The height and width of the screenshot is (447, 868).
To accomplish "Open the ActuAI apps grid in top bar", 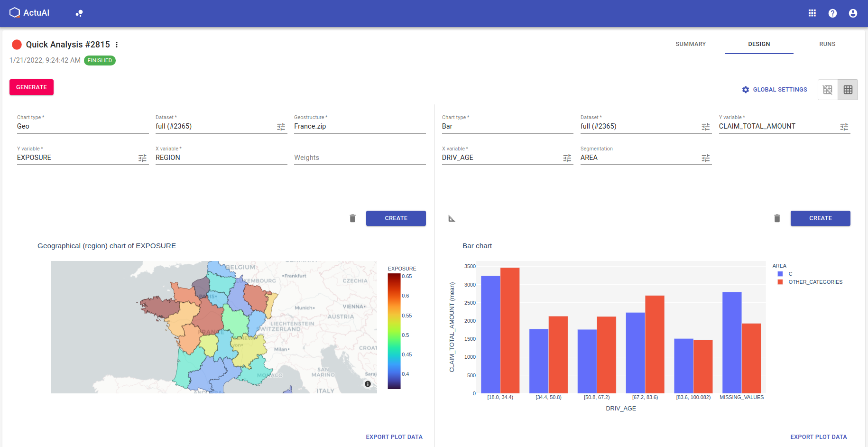I will [812, 13].
